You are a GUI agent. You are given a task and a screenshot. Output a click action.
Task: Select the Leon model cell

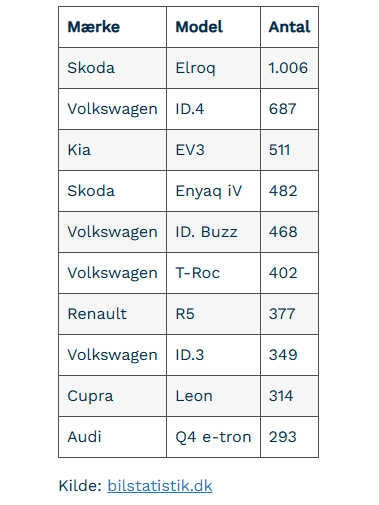[x=213, y=396]
